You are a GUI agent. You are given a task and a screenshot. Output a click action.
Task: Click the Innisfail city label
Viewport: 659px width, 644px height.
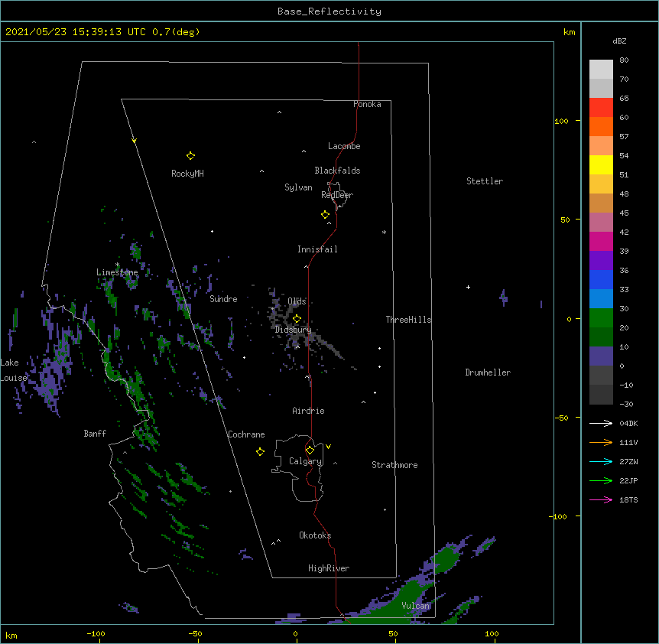pos(317,249)
